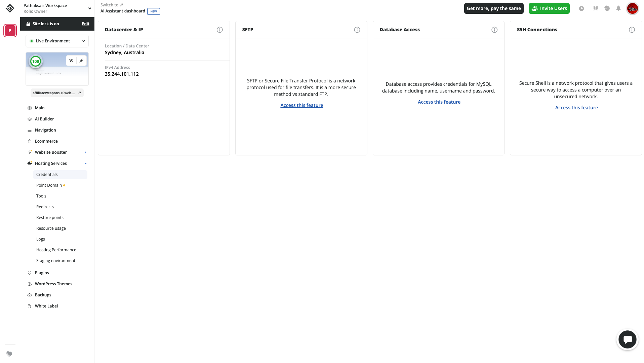The height and width of the screenshot is (363, 644).
Task: Open the usage pie chart icon
Action: [x=607, y=8]
